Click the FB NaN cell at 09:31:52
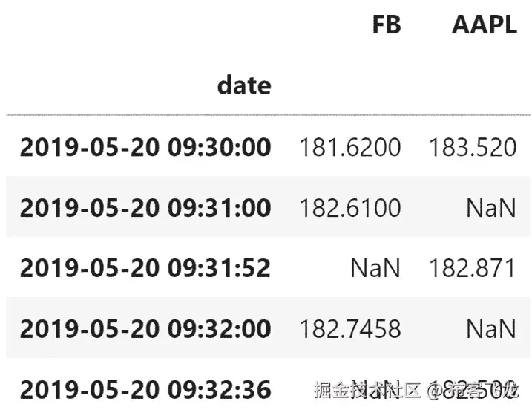532x413 pixels. pyautogui.click(x=375, y=267)
